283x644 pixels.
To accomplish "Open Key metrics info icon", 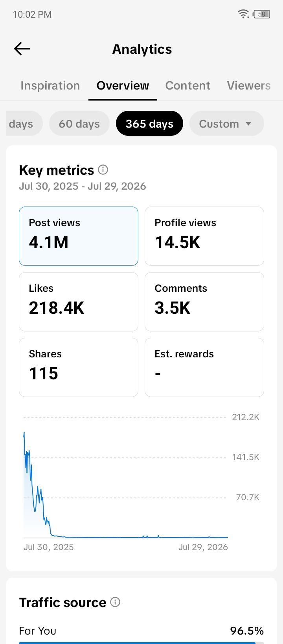I will pyautogui.click(x=103, y=170).
